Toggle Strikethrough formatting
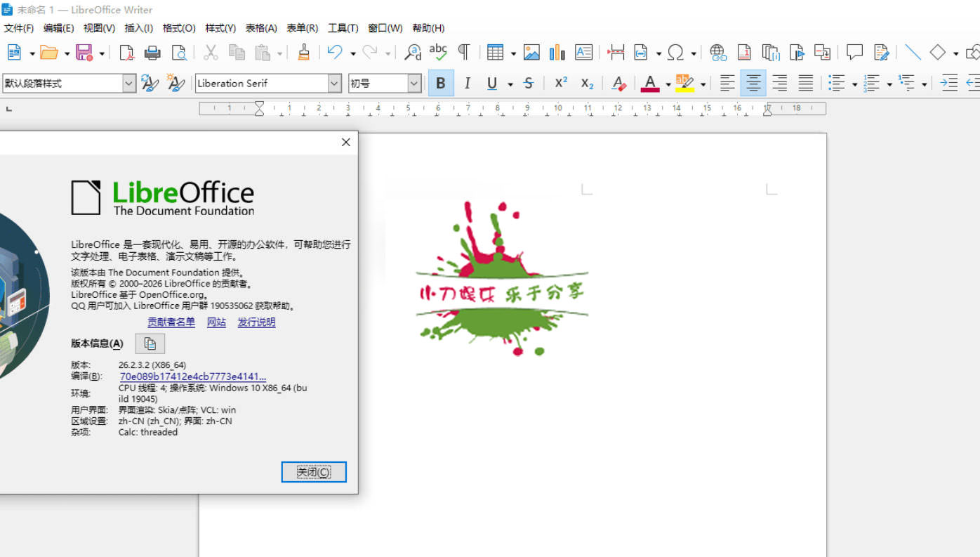980x557 pixels. coord(529,84)
